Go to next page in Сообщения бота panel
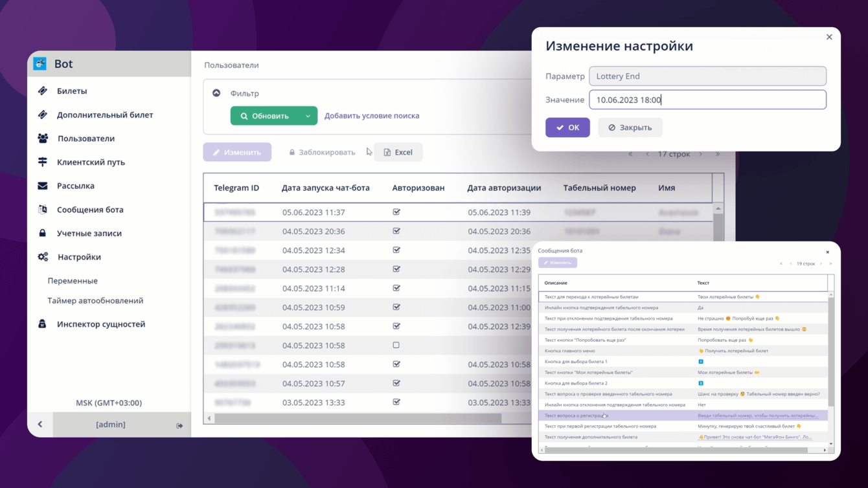Viewport: 868px width, 488px height. 821,263
